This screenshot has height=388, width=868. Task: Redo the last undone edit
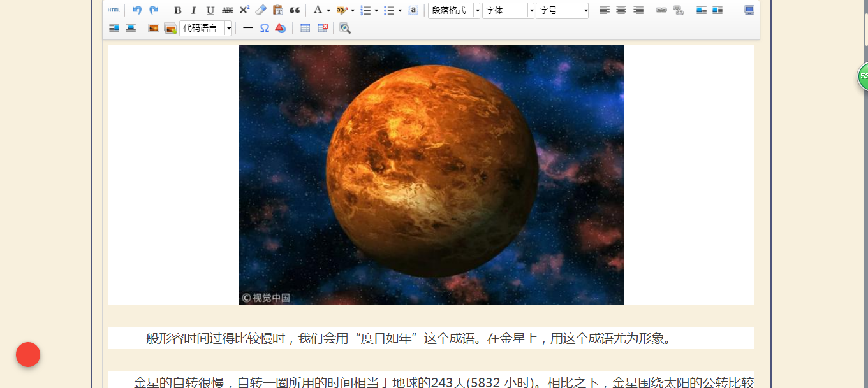pyautogui.click(x=154, y=10)
